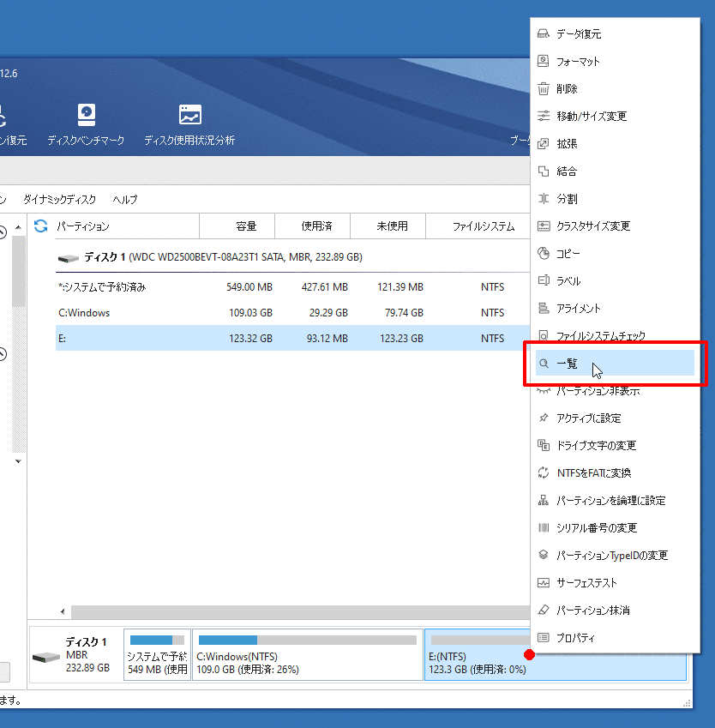Open プロパティ from context menu
The width and height of the screenshot is (715, 728).
(x=575, y=638)
